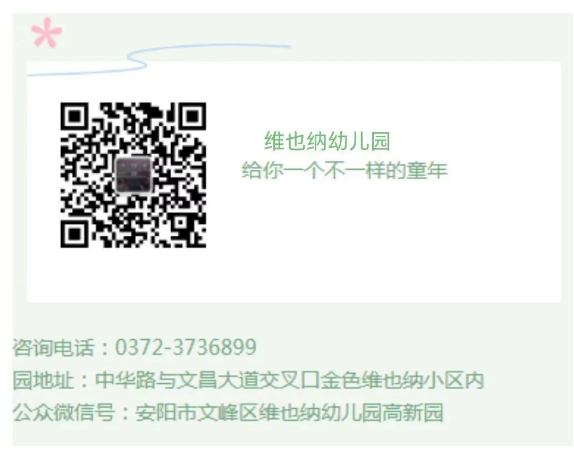Image resolution: width=574 pixels, height=454 pixels.
Task: Click the small logo inside the QR code
Action: (133, 175)
